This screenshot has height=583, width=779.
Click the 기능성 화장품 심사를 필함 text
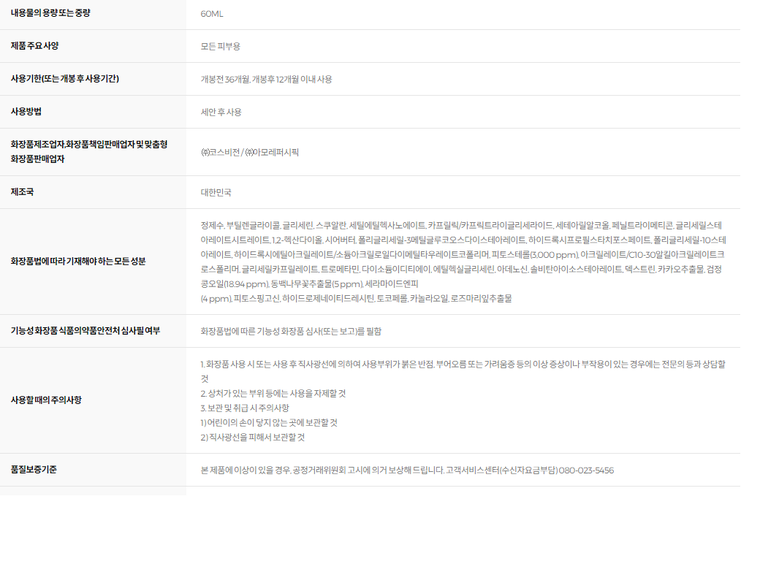point(290,331)
